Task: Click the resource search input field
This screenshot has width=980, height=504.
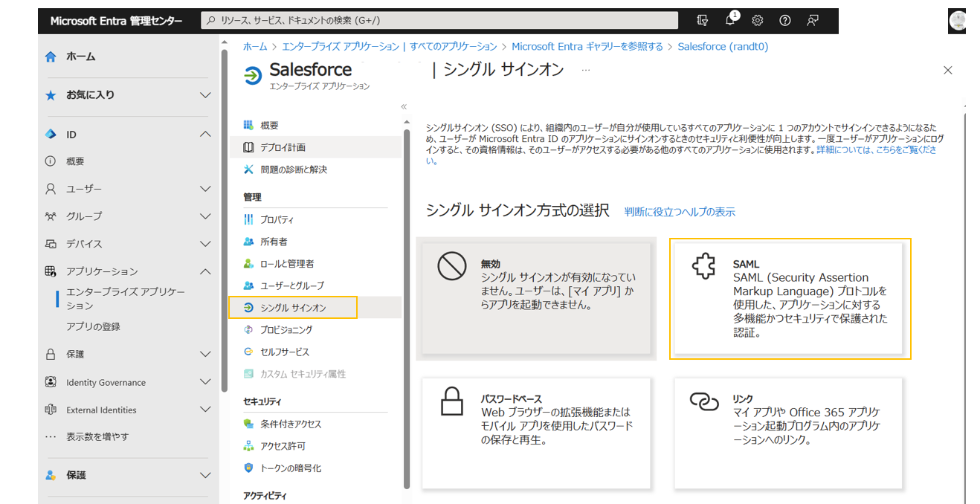Action: point(439,21)
